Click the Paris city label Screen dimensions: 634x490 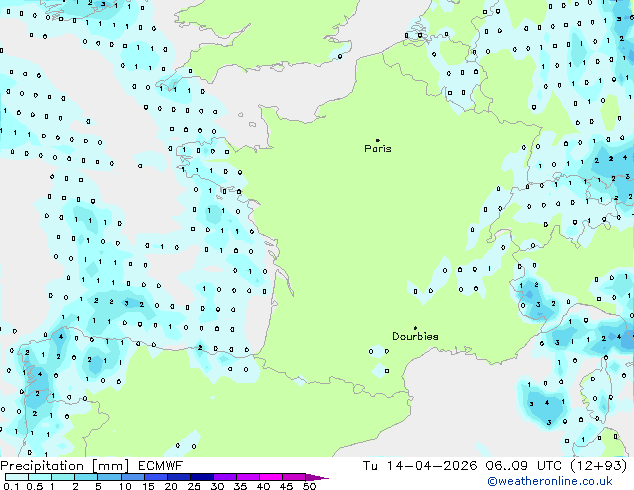[x=378, y=149]
